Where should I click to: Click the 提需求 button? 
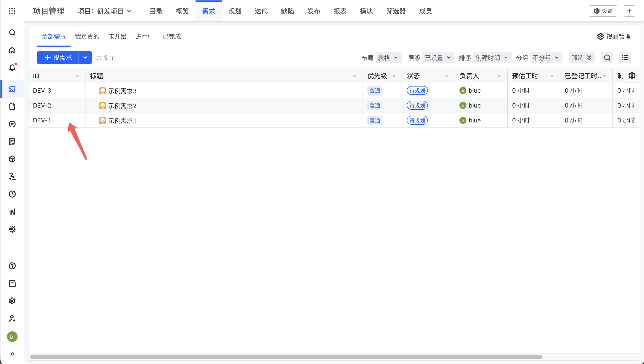point(58,58)
